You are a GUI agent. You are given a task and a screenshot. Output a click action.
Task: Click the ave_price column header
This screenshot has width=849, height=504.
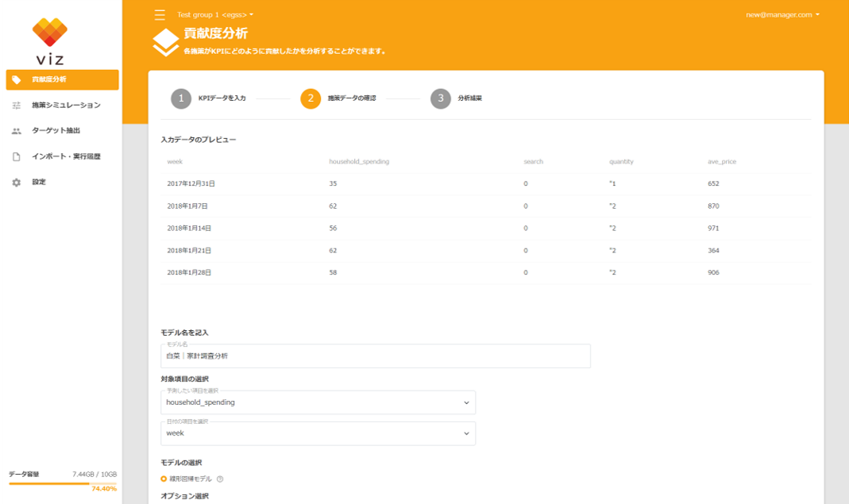pos(722,162)
